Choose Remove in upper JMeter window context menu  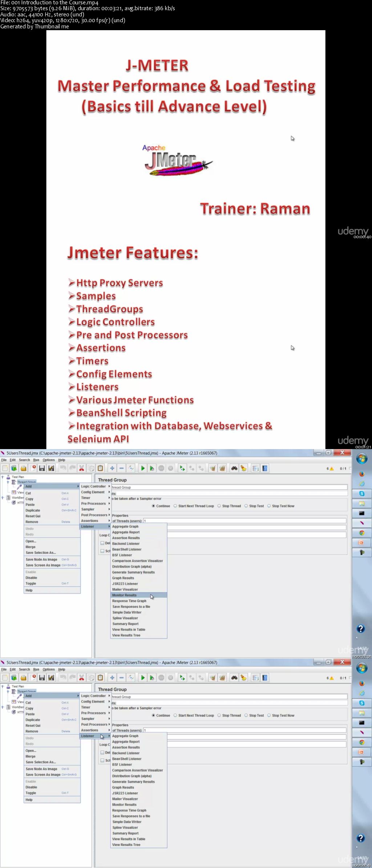52,522
